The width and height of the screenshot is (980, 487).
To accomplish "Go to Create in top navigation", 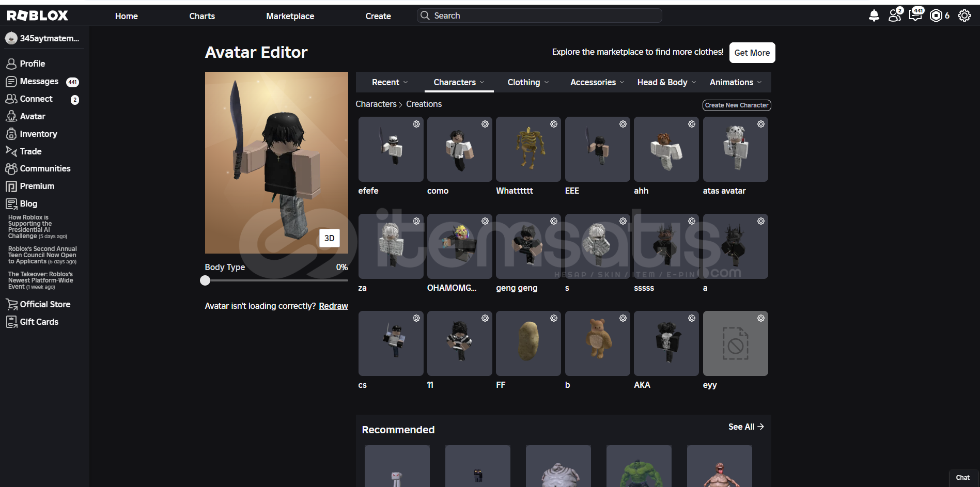I will point(378,16).
